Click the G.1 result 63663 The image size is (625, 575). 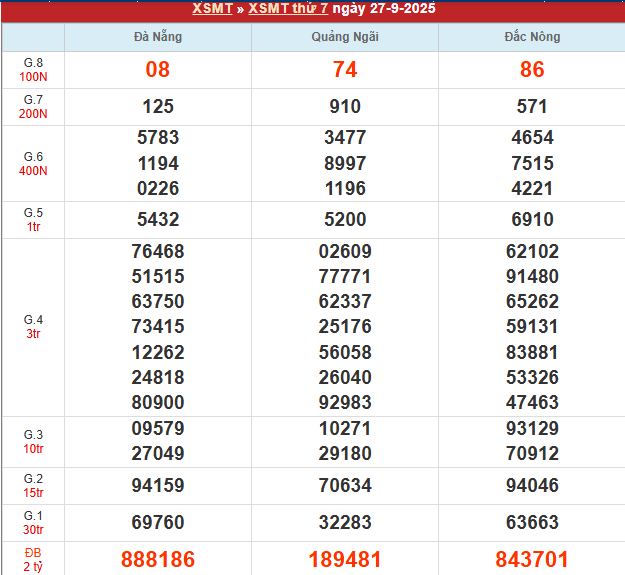(x=532, y=522)
